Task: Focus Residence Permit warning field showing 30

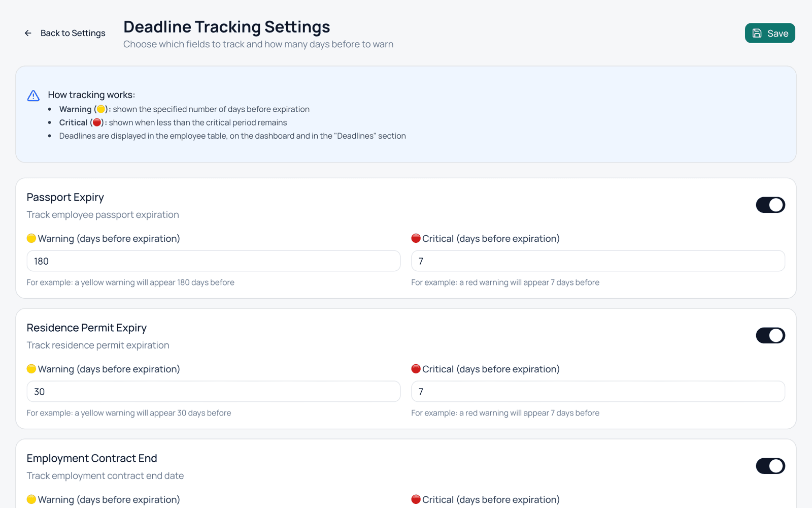Action: [x=214, y=392]
